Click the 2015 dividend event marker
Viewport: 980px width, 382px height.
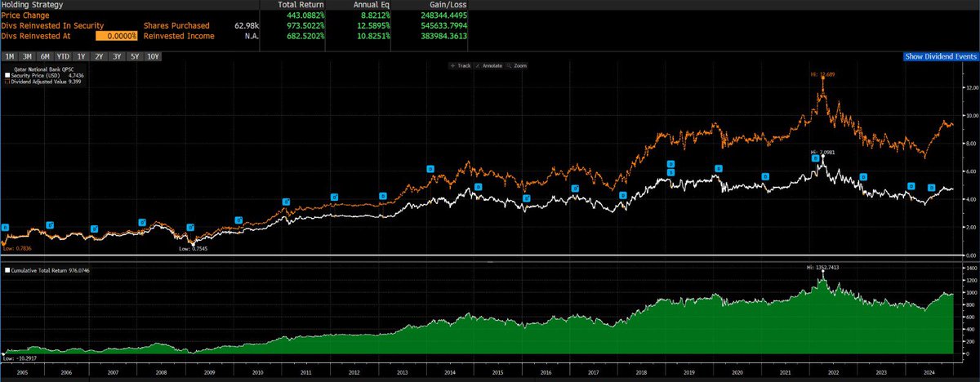479,187
